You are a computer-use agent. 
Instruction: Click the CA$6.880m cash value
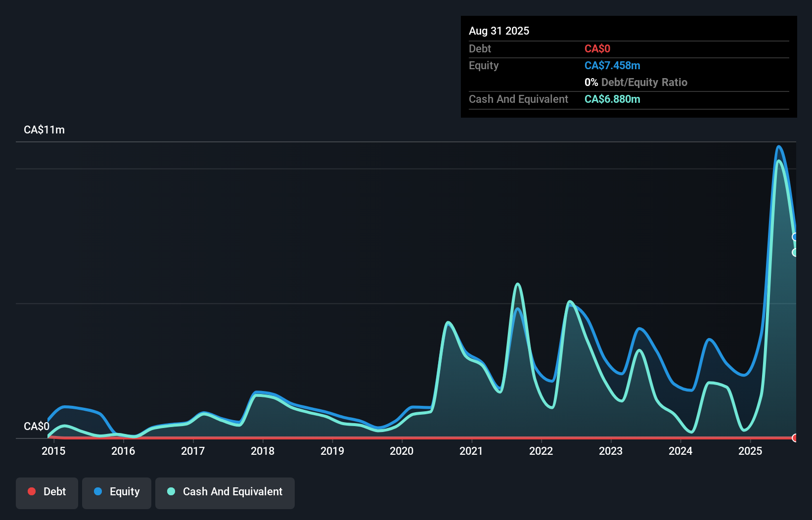tap(612, 99)
